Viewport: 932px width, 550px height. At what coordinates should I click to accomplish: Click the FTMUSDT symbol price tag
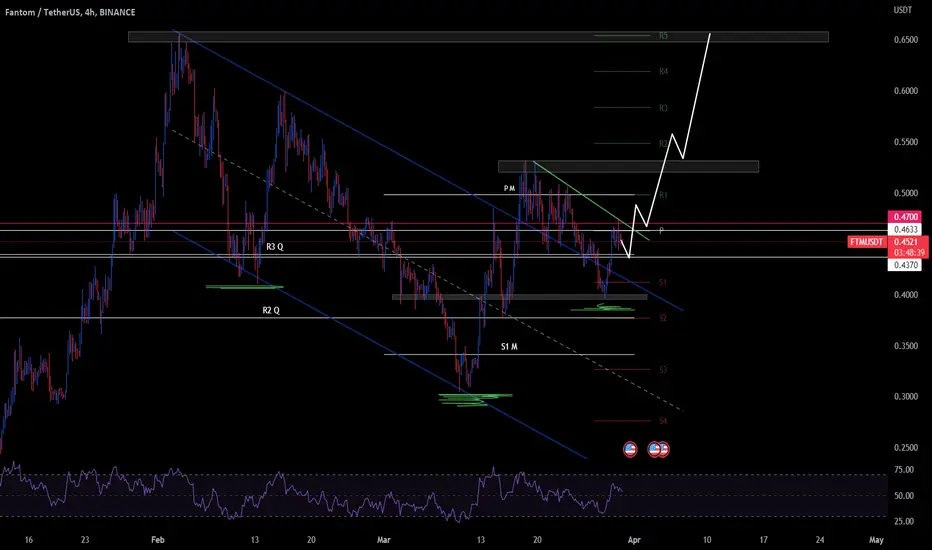866,242
